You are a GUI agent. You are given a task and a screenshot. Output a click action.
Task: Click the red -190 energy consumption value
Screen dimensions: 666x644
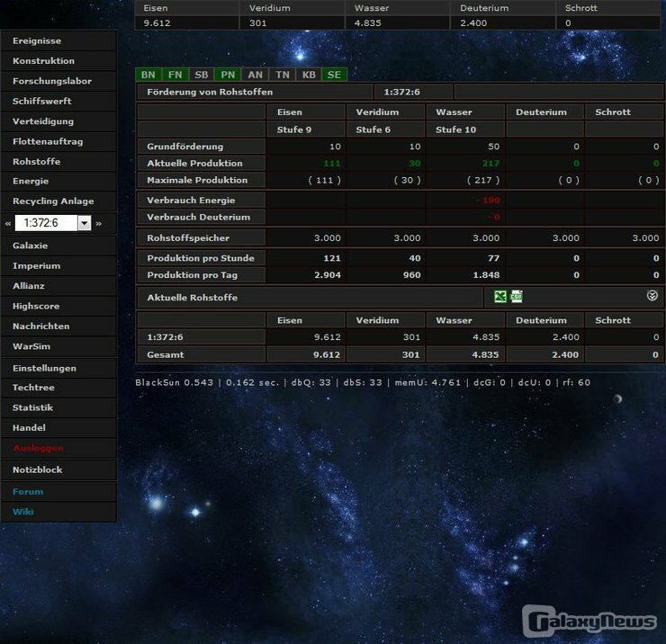pyautogui.click(x=488, y=201)
